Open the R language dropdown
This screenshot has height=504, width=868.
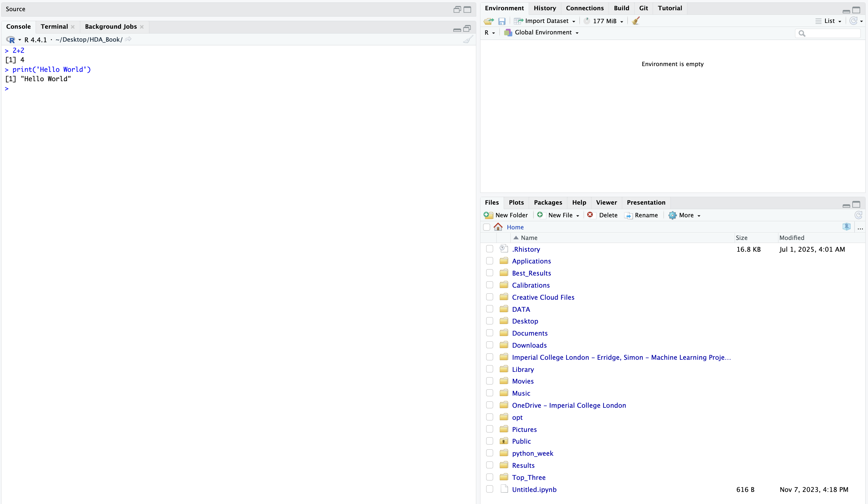tap(493, 33)
